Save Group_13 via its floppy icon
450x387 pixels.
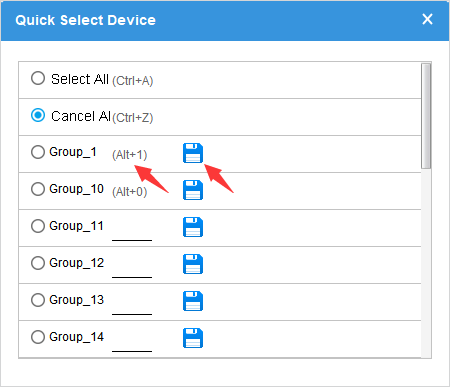click(193, 301)
